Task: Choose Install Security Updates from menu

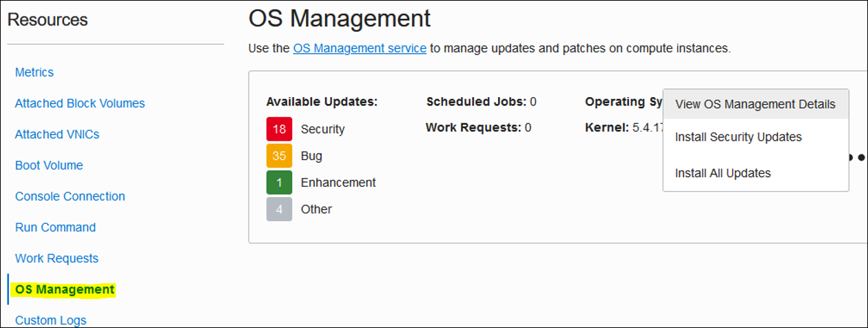Action: pyautogui.click(x=738, y=137)
